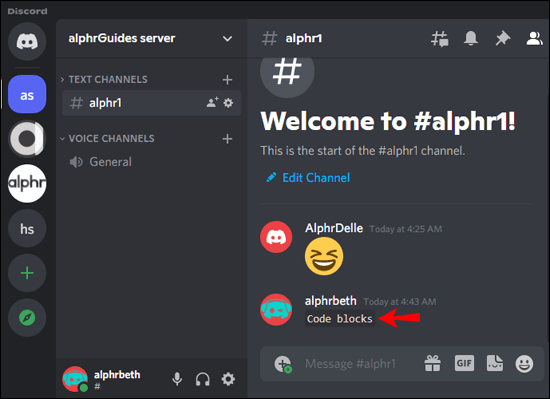Open the emoji picker
The height and width of the screenshot is (399, 550).
pyautogui.click(x=524, y=364)
